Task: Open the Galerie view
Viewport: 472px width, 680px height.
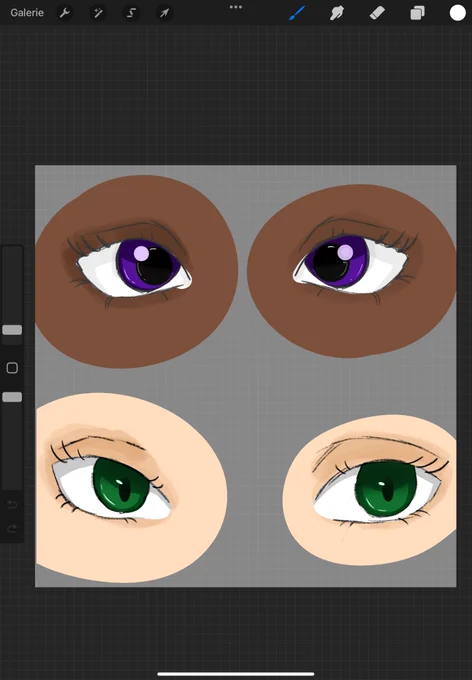Action: [27, 13]
